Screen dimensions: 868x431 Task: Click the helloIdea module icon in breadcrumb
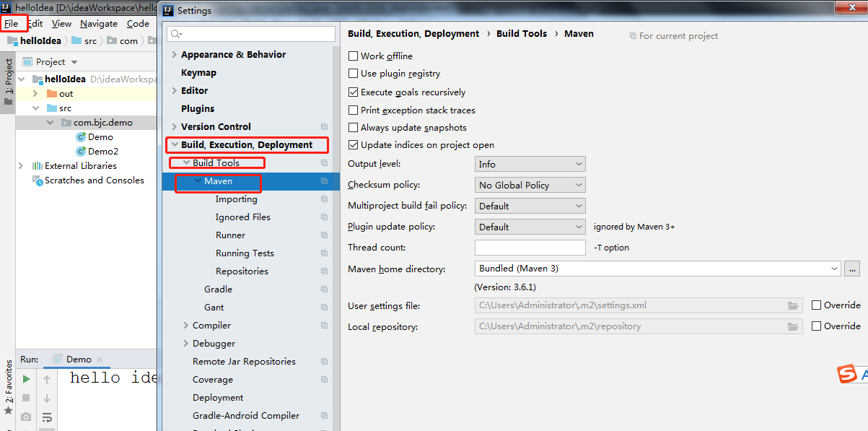coord(12,41)
